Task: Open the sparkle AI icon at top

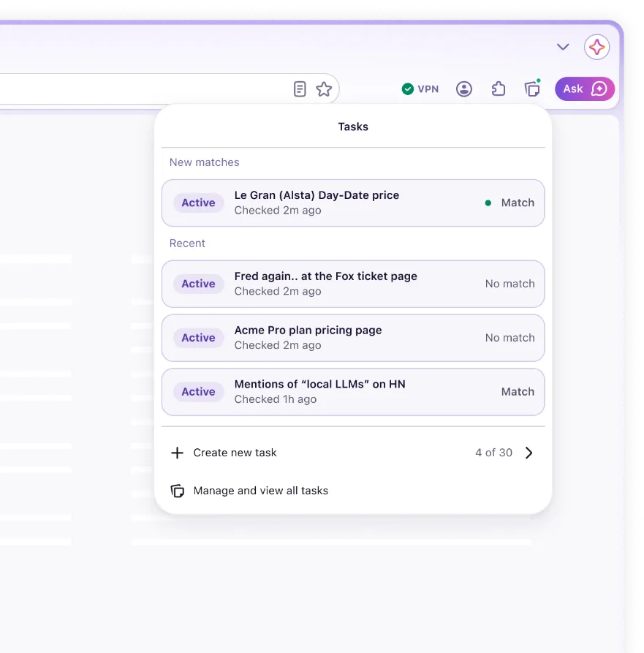Action: pos(596,47)
